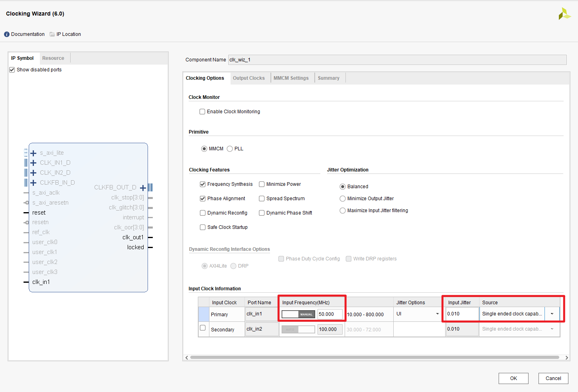578x392 pixels.
Task: Select DRP interface radio button
Action: [x=233, y=266]
